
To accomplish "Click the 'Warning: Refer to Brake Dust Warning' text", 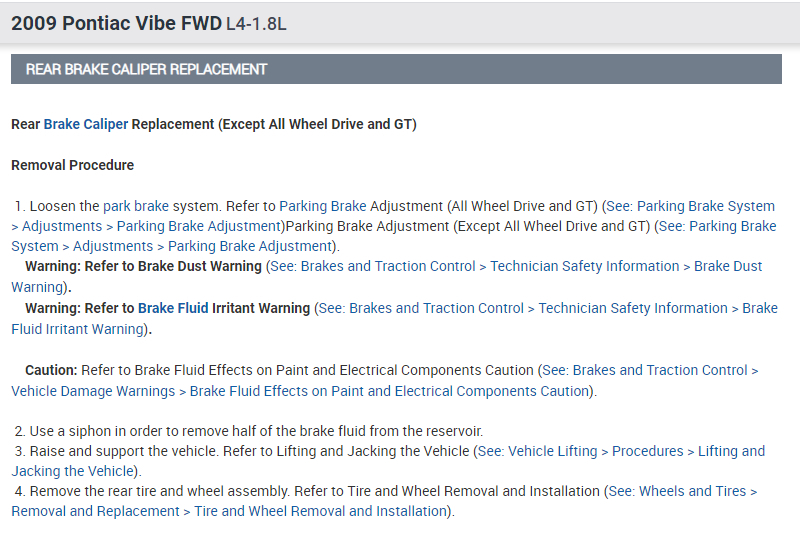I will 143,266.
